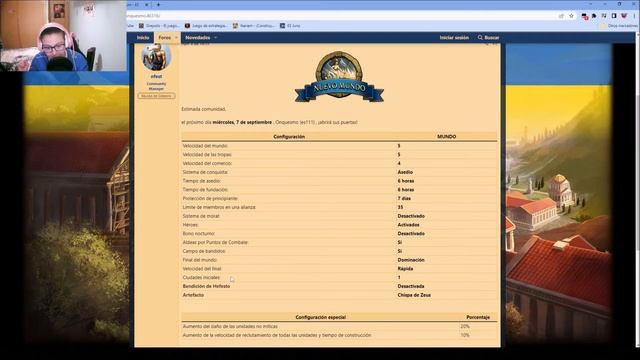Select the Asedio value

[x=405, y=172]
